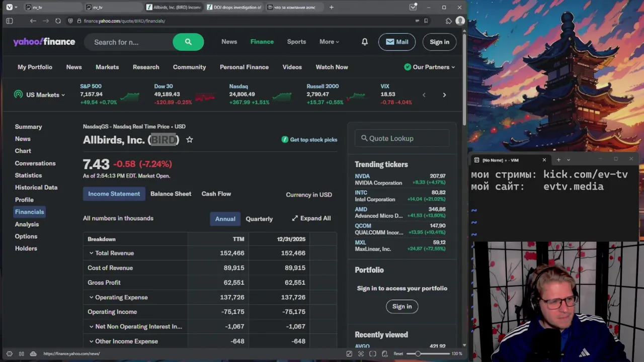Click the Portfolio Sign in button
The width and height of the screenshot is (644, 362).
pos(402,306)
